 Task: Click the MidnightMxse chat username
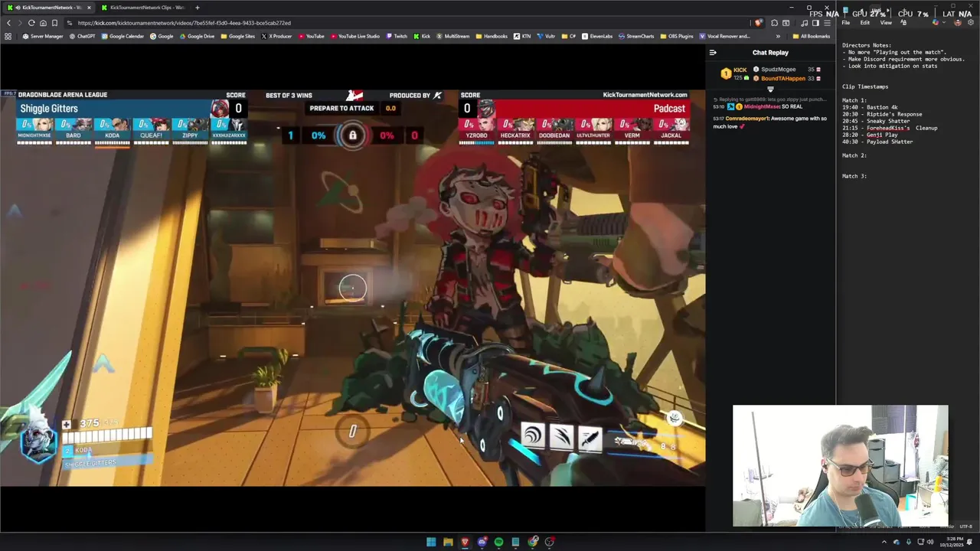762,106
